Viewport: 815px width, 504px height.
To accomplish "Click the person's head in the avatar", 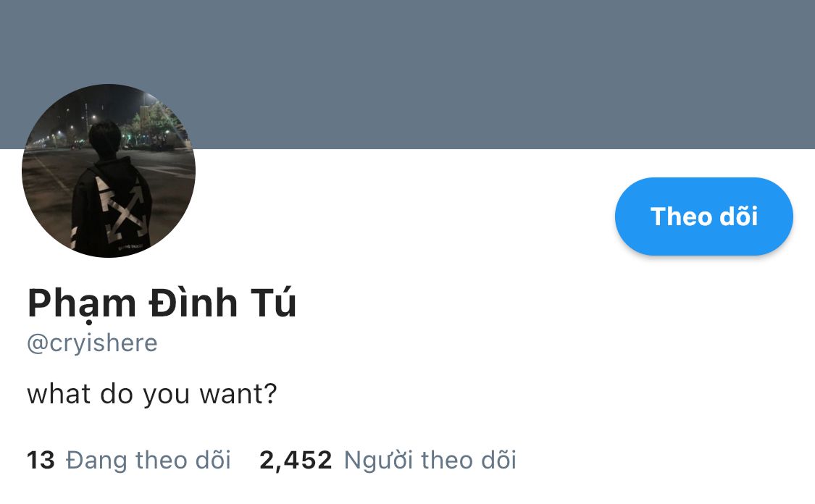I will 105,140.
